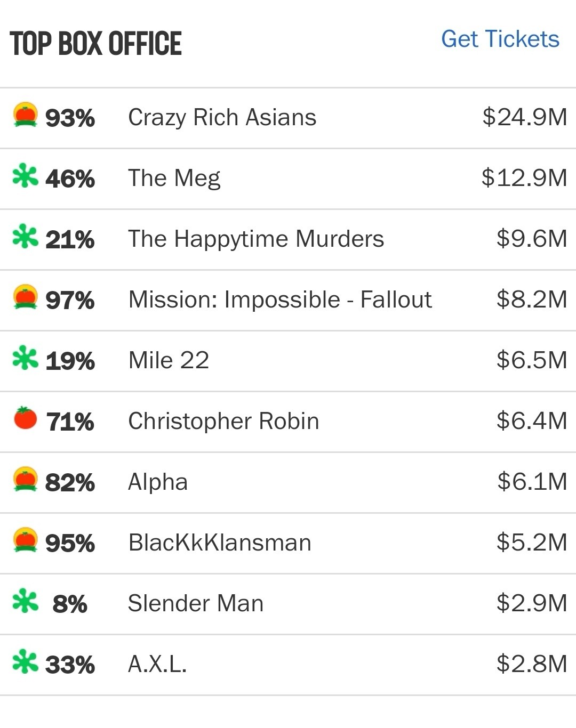Click the Top Box Office heading

tap(96, 44)
